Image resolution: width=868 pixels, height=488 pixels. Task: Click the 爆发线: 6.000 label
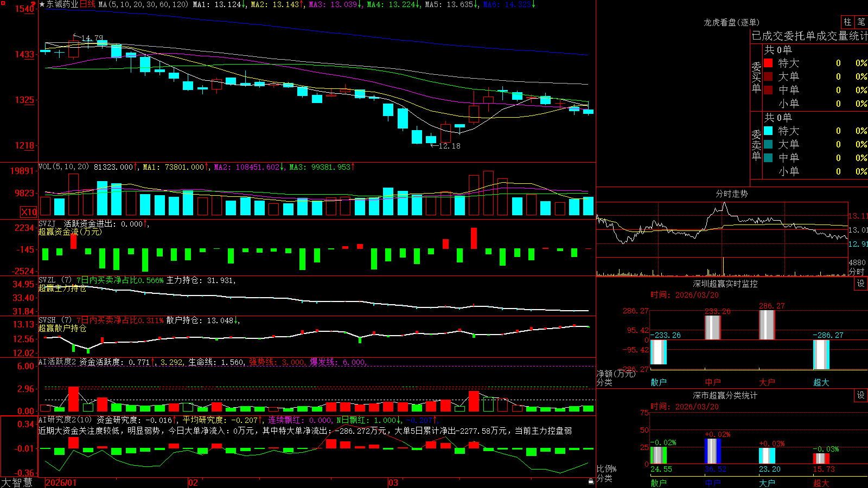[337, 362]
